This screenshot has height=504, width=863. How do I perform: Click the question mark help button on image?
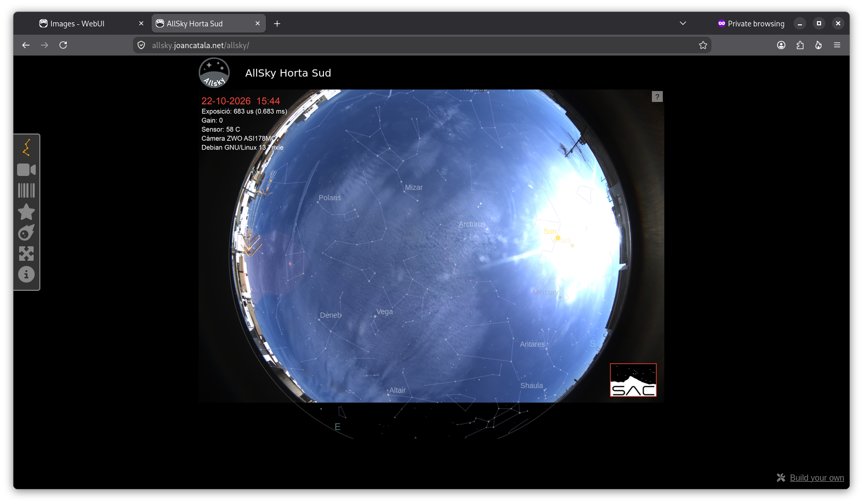tap(657, 97)
